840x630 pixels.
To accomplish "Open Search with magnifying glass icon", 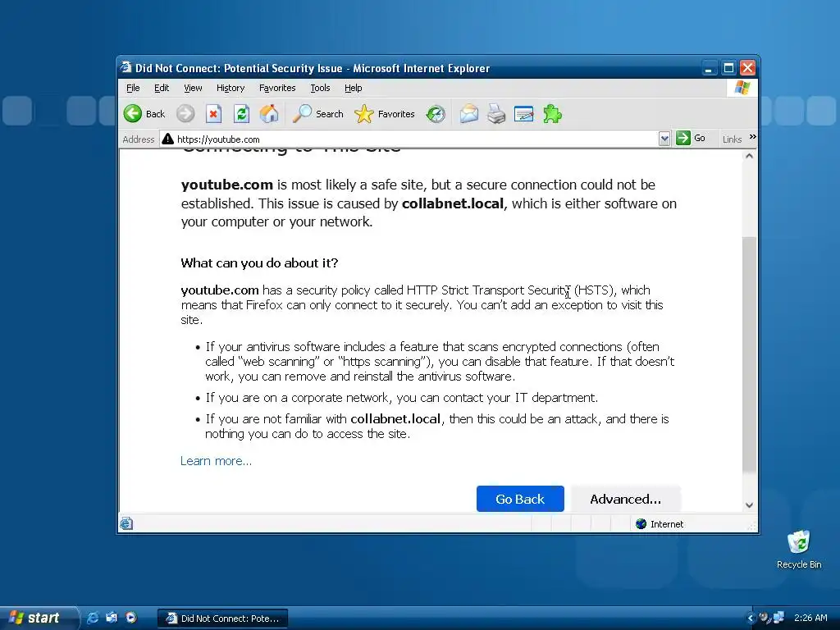I will [302, 113].
